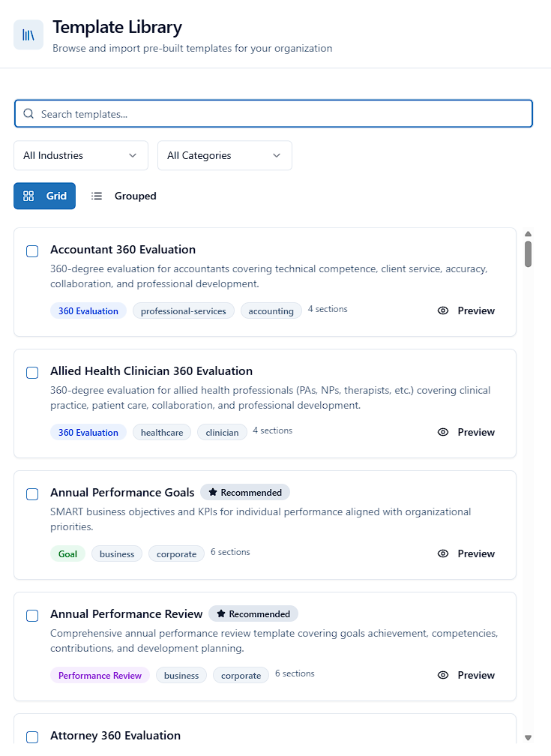Check the Allied Health Clinician 360 Evaluation box
This screenshot has width=551, height=756.
tap(32, 373)
